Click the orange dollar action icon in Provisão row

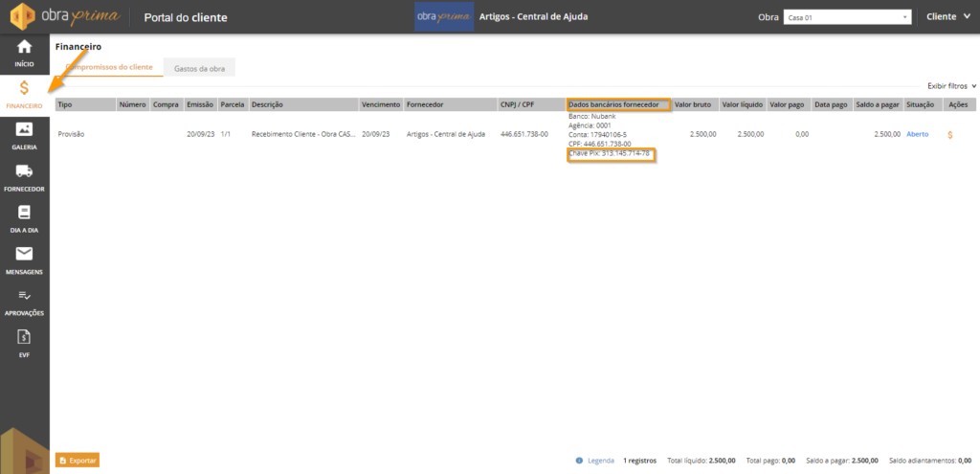click(950, 134)
